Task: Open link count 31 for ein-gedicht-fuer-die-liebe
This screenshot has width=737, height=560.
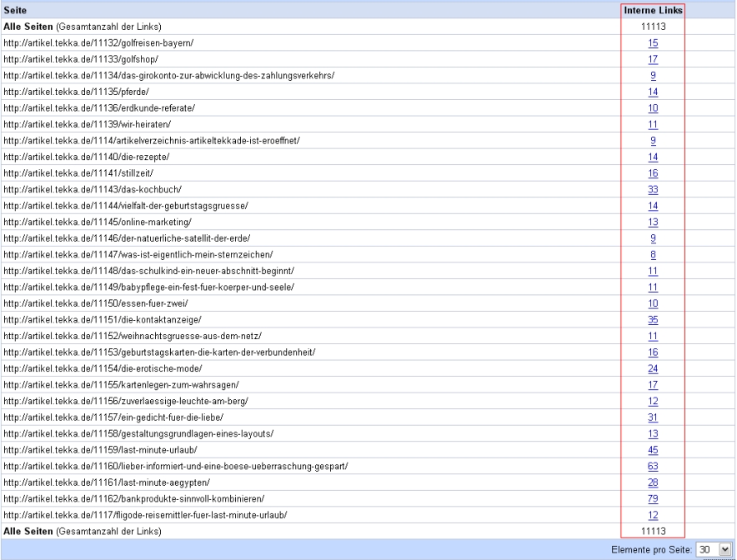Action: click(653, 417)
